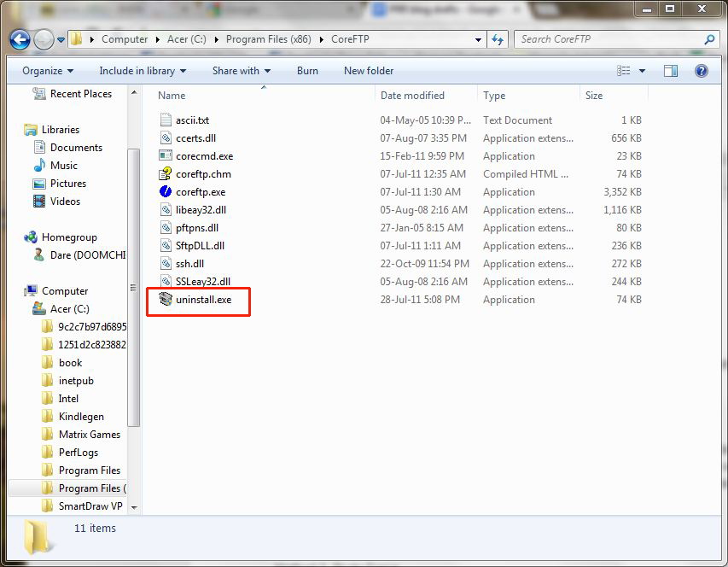Click the New folder button
Screen dimensions: 728x567
[369, 71]
